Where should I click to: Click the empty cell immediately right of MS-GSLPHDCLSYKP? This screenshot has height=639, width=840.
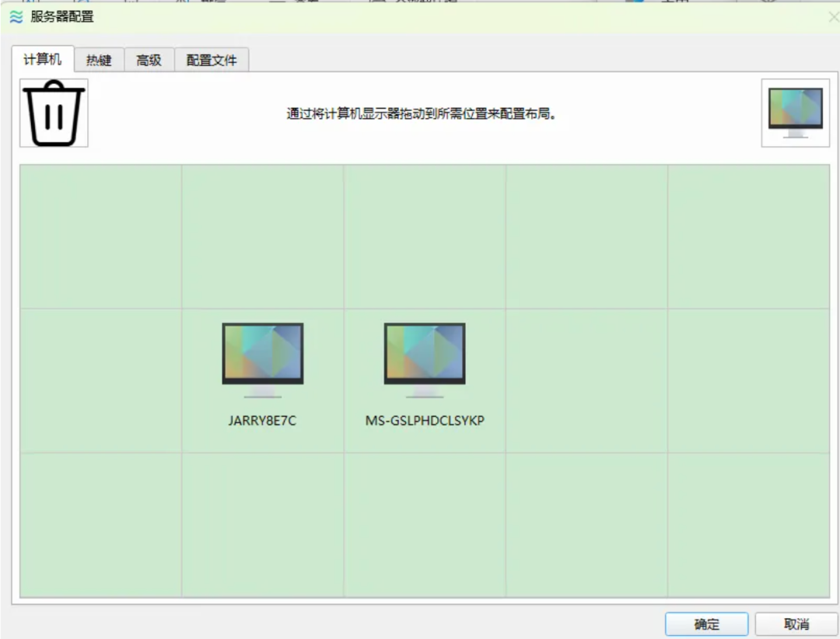click(586, 381)
